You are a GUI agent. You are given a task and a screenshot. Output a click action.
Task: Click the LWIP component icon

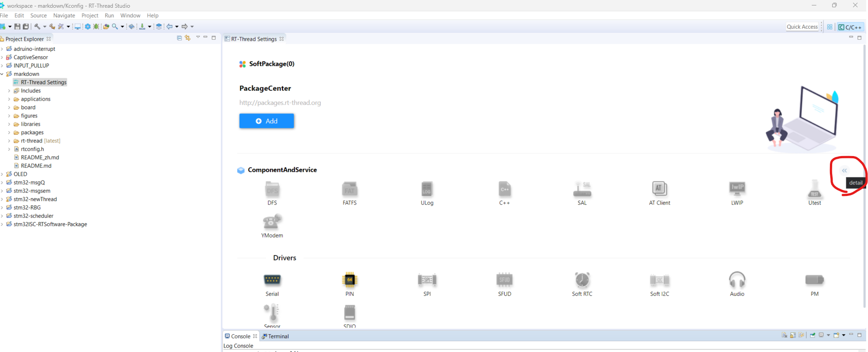(737, 188)
